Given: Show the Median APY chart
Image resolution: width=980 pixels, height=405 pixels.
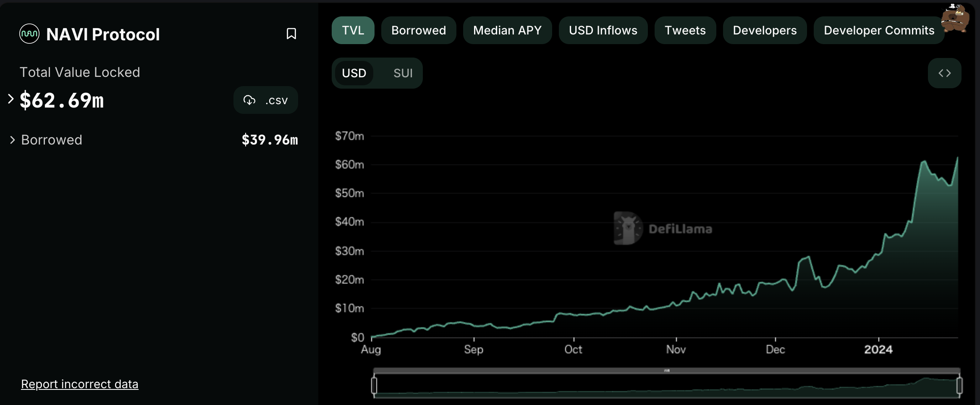Looking at the screenshot, I should pyautogui.click(x=507, y=30).
